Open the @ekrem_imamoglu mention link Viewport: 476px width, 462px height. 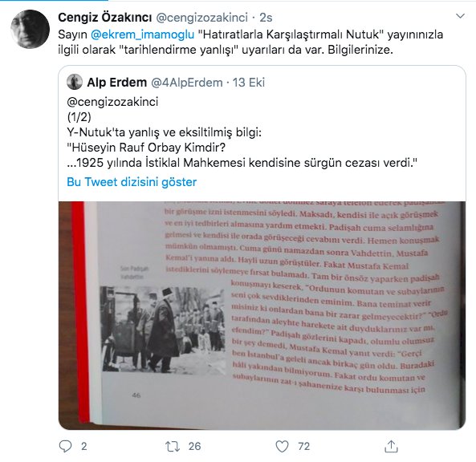[142, 34]
